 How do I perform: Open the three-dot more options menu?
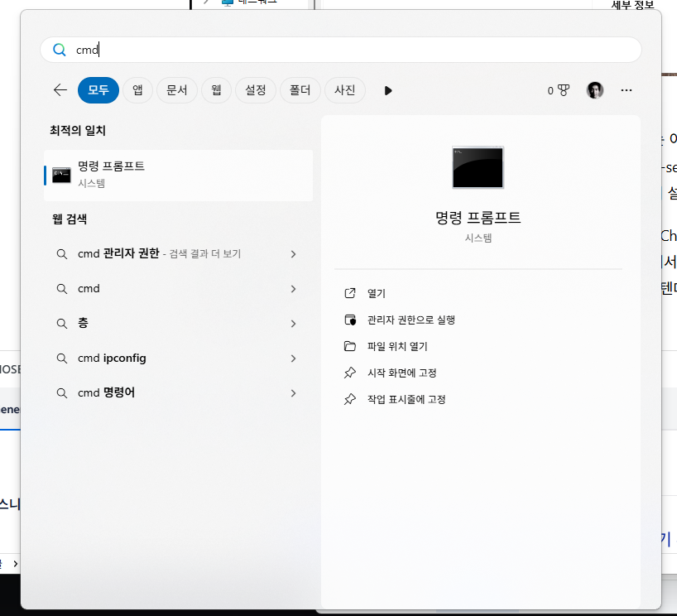coord(626,90)
